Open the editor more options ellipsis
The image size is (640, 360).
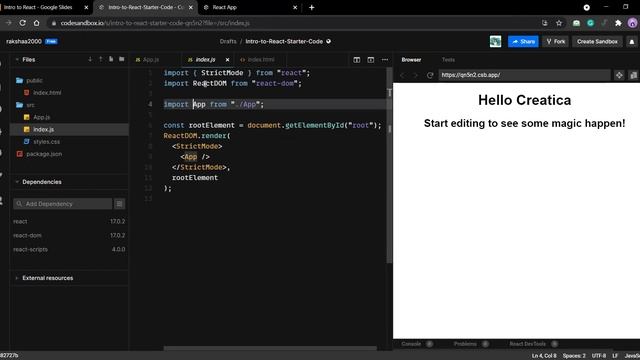pos(385,60)
